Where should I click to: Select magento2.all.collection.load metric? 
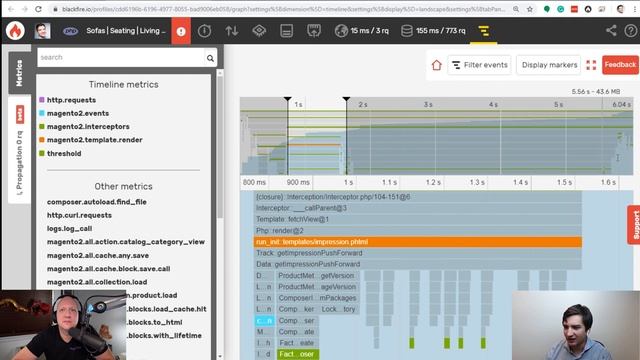(97, 282)
